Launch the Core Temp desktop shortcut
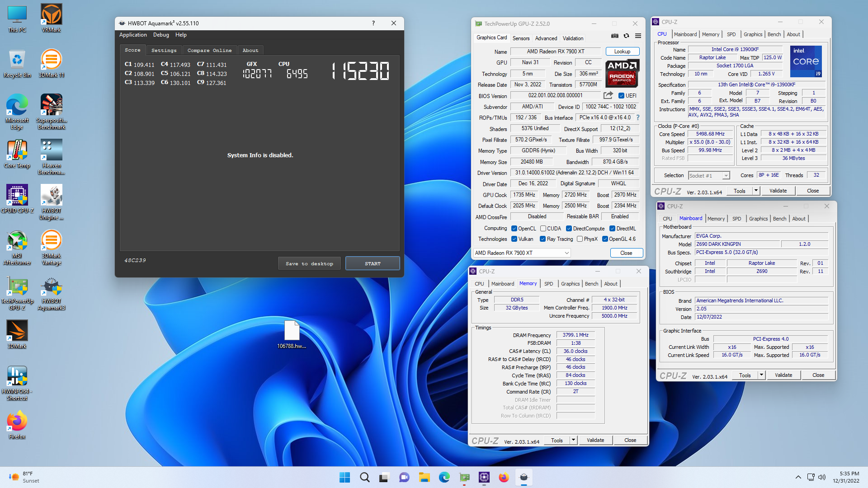Image resolution: width=868 pixels, height=488 pixels. click(x=17, y=154)
